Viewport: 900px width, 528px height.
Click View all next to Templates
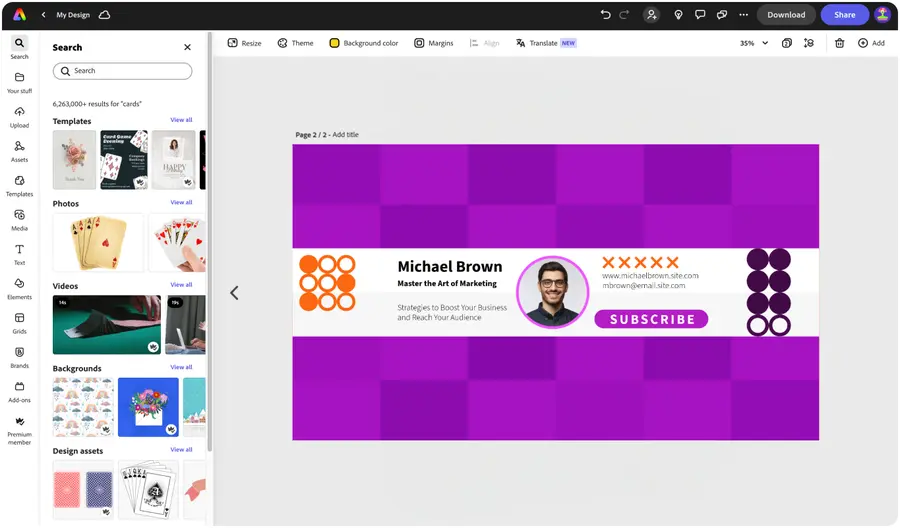[181, 120]
